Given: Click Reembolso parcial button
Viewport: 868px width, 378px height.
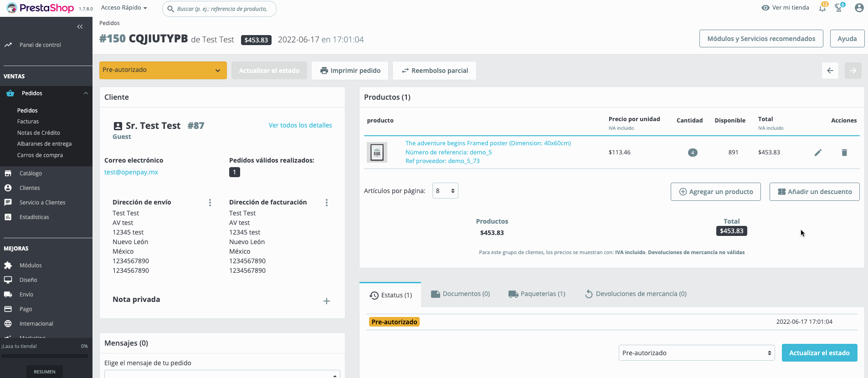Looking at the screenshot, I should pos(435,71).
